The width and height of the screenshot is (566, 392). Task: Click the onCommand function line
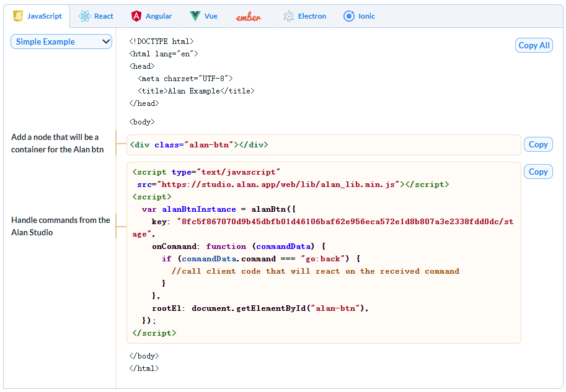coord(239,246)
